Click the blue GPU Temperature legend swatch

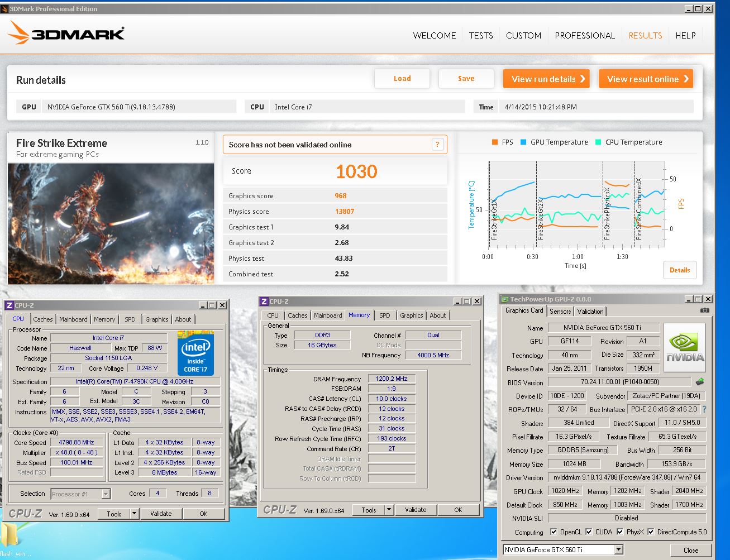[523, 142]
